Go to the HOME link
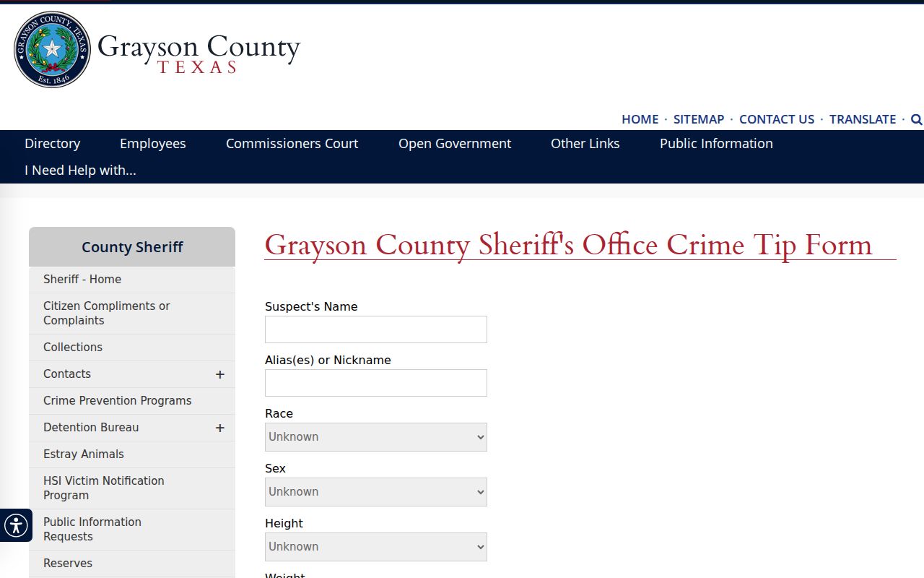Viewport: 924px width, 578px height. tap(640, 119)
